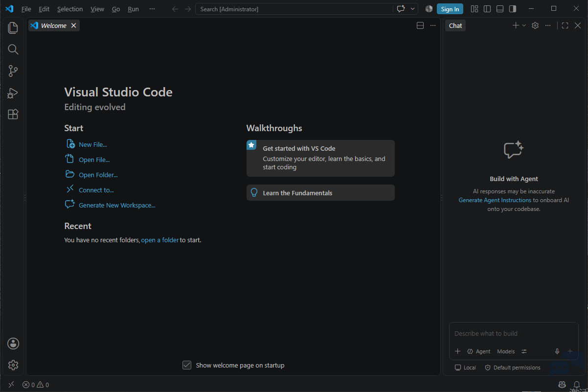Open the Extensions view

[13, 114]
